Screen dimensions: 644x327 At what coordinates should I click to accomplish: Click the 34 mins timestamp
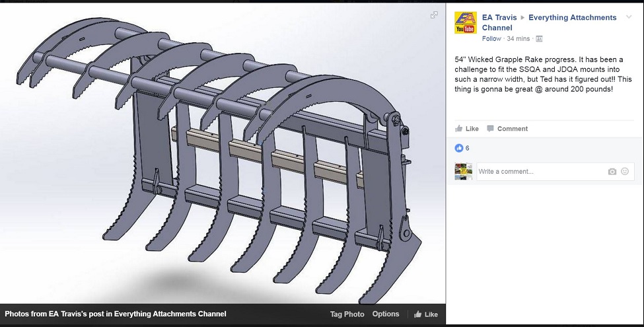pos(519,39)
